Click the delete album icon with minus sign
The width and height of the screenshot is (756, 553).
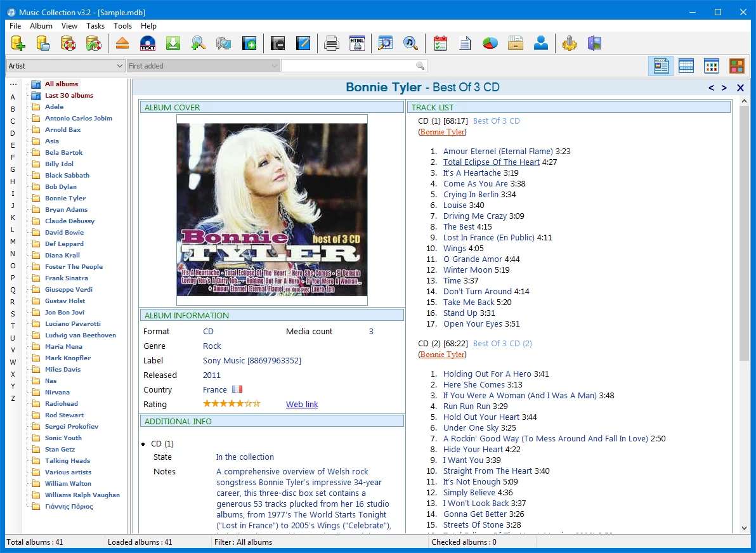click(278, 43)
